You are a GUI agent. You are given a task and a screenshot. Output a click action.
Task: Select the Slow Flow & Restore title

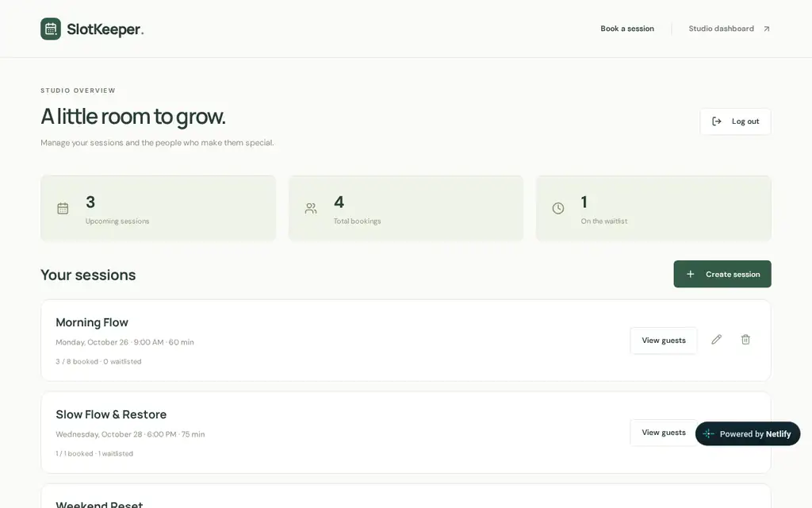(111, 414)
